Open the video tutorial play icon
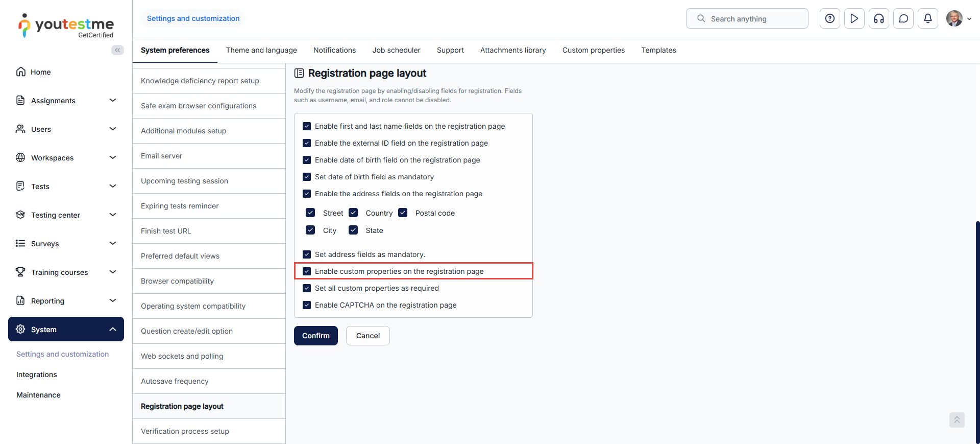980x444 pixels. (854, 19)
